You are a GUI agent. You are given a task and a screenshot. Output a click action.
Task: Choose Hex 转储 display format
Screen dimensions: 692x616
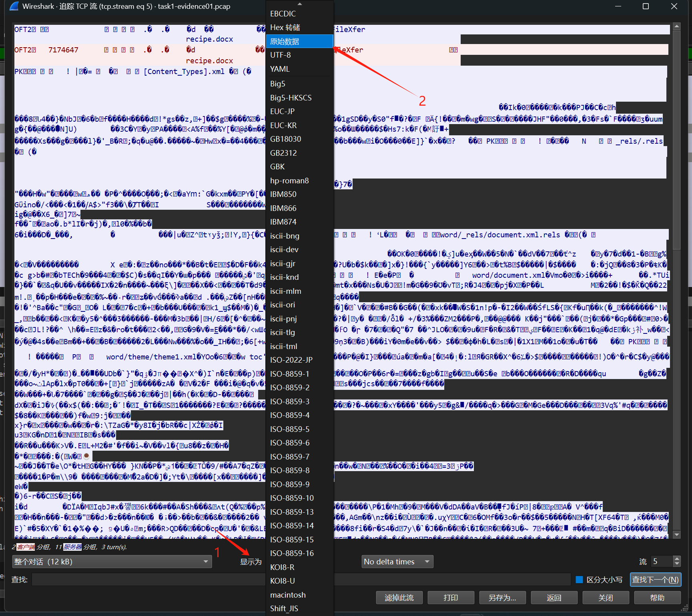(x=300, y=27)
